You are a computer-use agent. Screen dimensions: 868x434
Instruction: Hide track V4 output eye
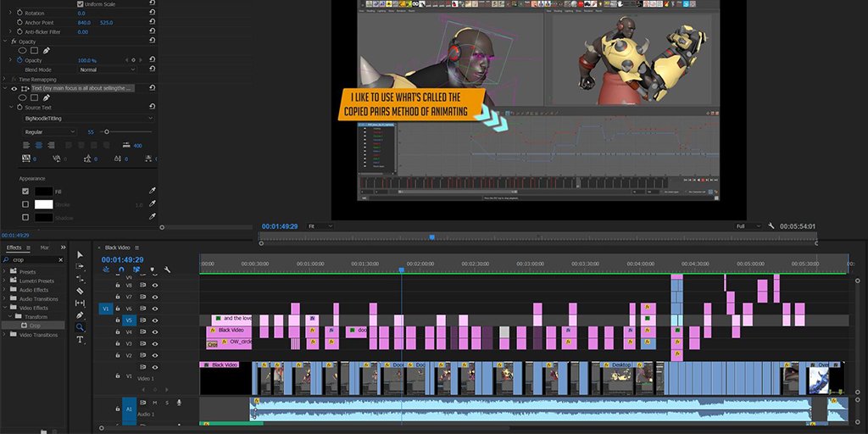[x=155, y=331]
